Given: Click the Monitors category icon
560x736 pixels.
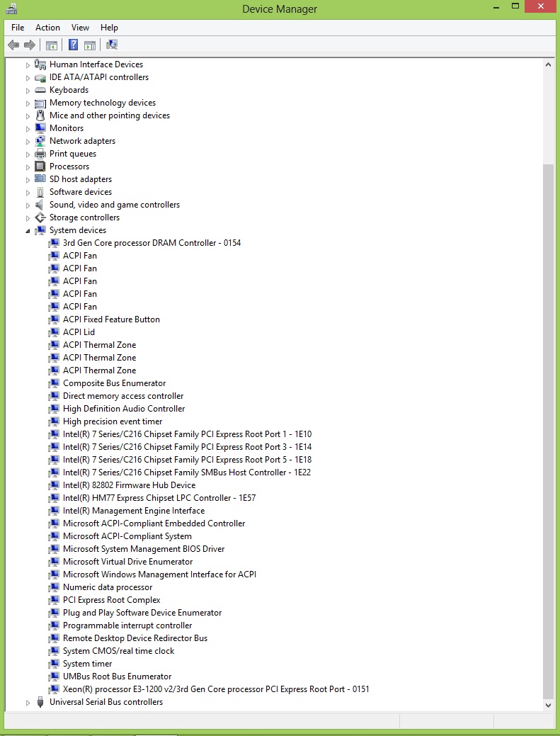Looking at the screenshot, I should (x=40, y=128).
